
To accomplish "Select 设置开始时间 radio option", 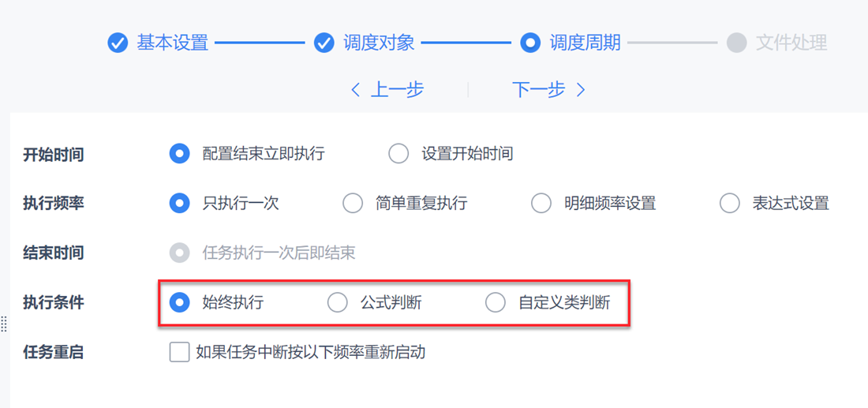I will click(x=398, y=154).
